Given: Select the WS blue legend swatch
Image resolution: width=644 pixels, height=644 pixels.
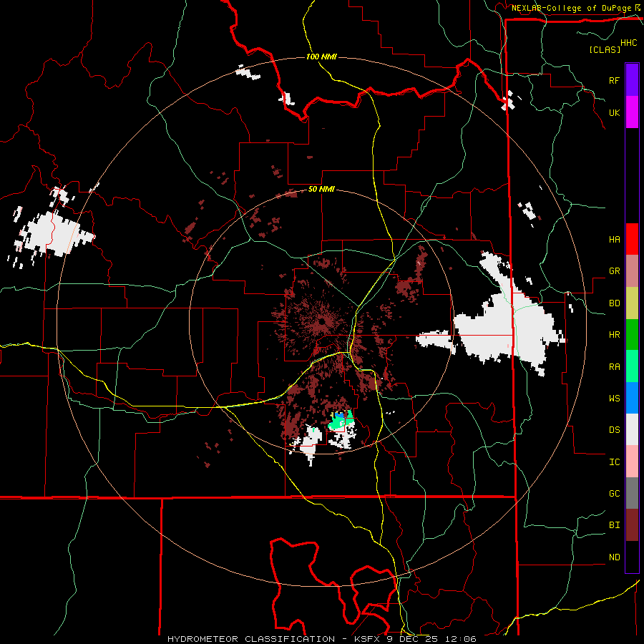Looking at the screenshot, I should [x=632, y=398].
